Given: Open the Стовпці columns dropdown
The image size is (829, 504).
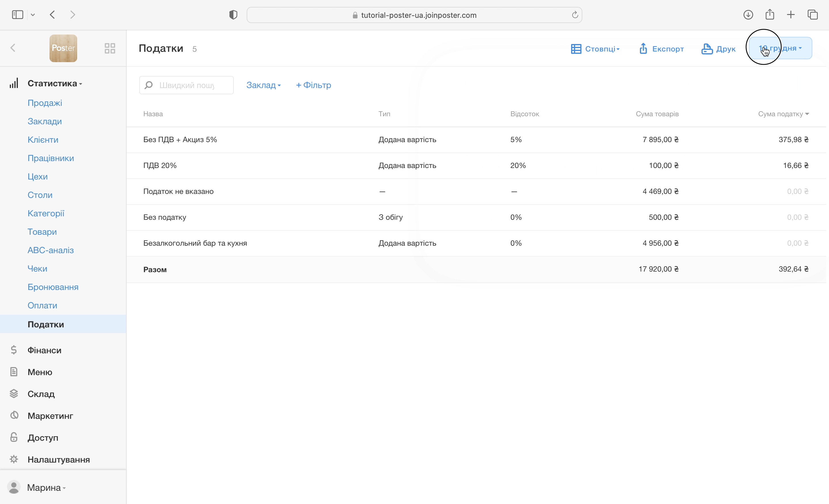Looking at the screenshot, I should [595, 49].
